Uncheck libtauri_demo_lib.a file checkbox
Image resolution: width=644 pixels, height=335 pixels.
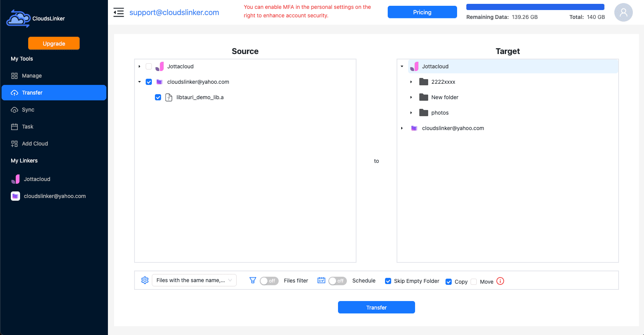158,97
